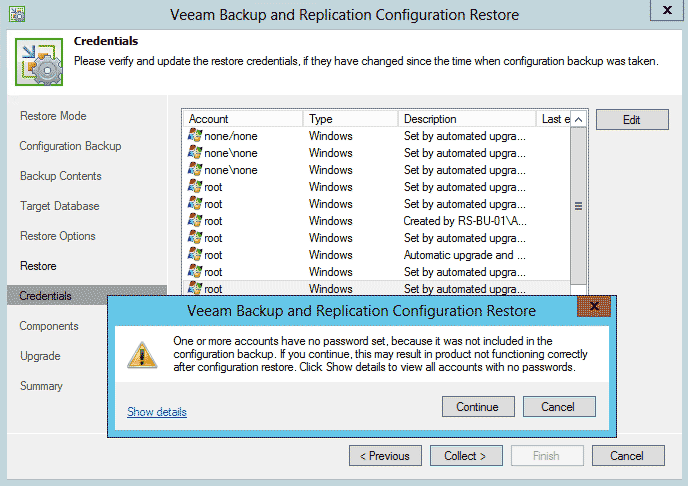Sort by the Type column header
This screenshot has width=688, height=486.
click(350, 119)
